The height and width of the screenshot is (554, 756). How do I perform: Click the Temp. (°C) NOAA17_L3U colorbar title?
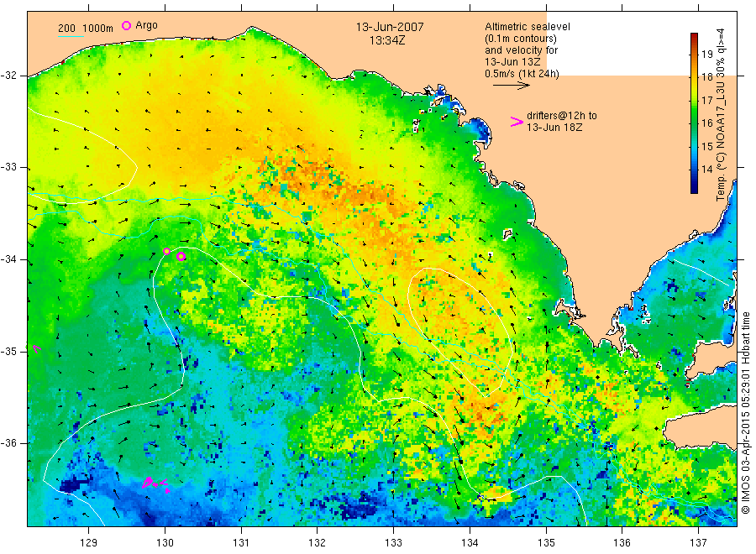click(721, 115)
